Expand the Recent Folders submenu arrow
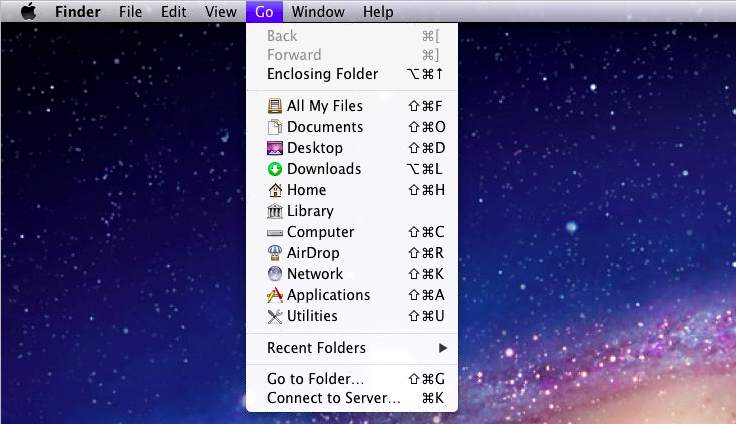The height and width of the screenshot is (424, 736). point(443,348)
